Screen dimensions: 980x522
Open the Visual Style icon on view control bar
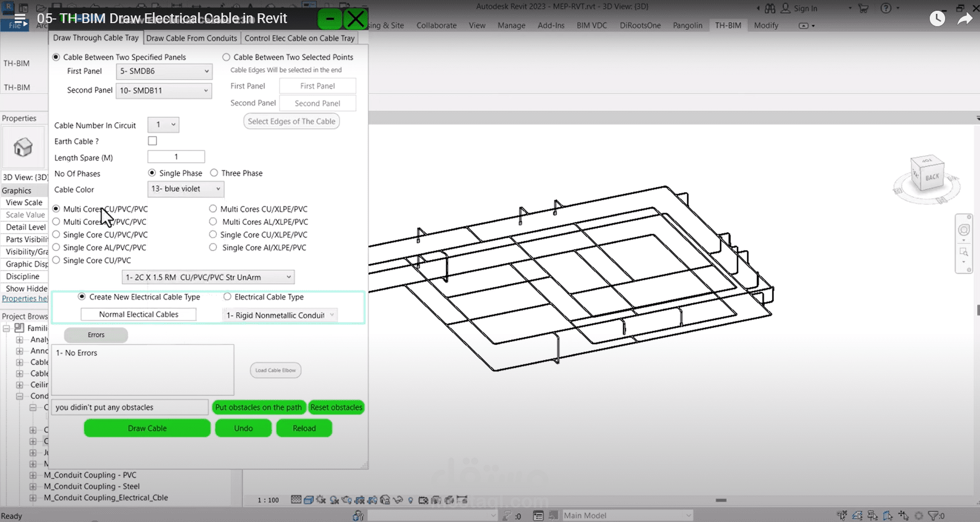308,499
